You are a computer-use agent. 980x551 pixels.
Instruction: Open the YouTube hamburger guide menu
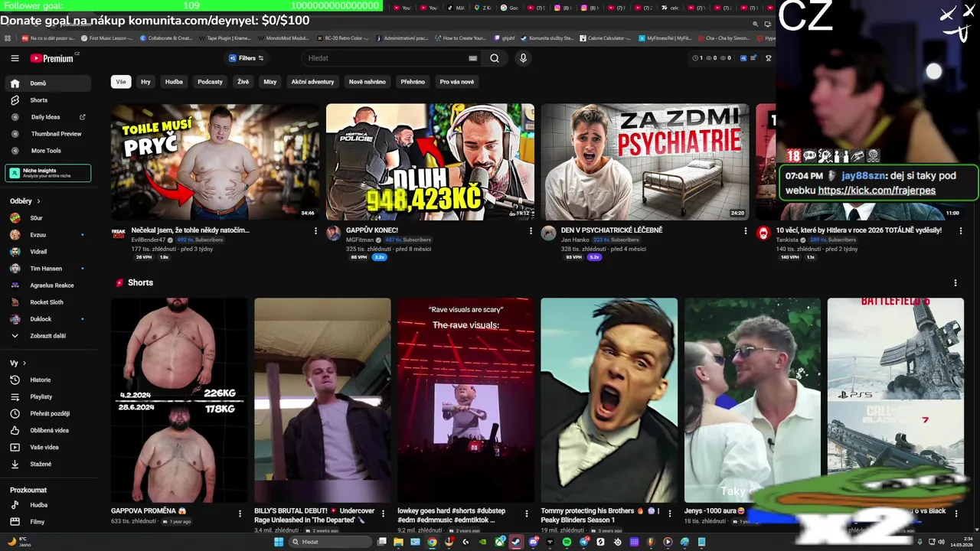click(x=15, y=58)
